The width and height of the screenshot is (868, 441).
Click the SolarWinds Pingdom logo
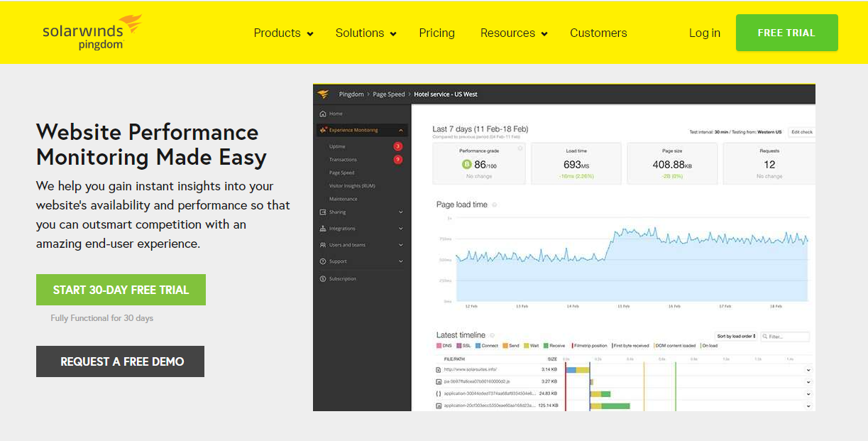92,32
